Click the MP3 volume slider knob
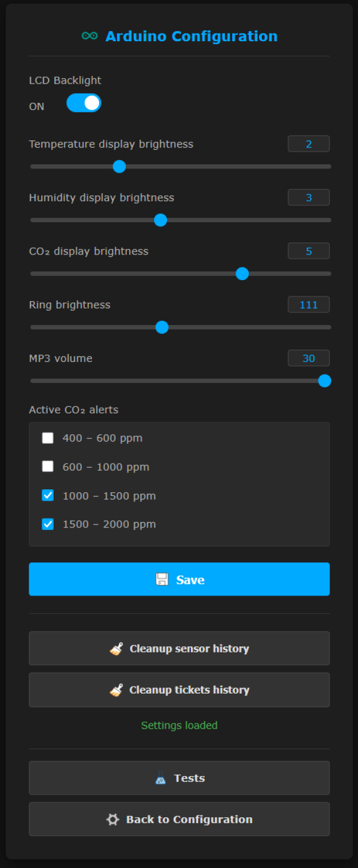The image size is (358, 868). [325, 381]
